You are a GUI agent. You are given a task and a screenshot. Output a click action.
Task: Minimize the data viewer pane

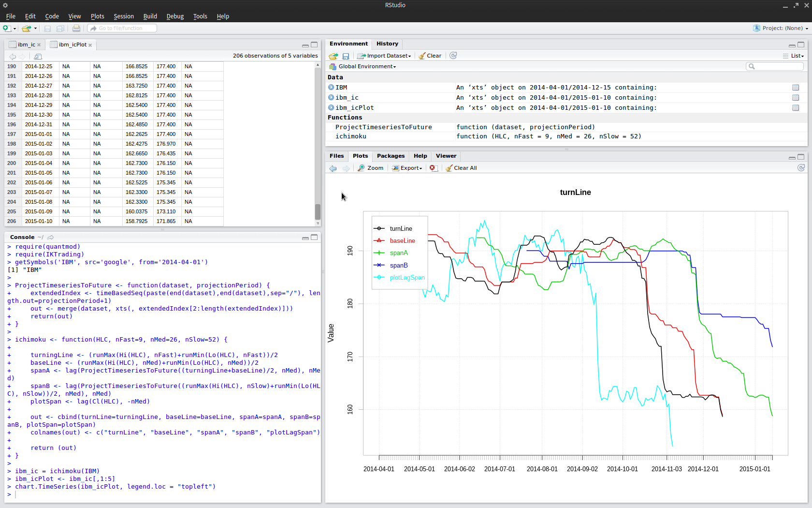(305, 45)
